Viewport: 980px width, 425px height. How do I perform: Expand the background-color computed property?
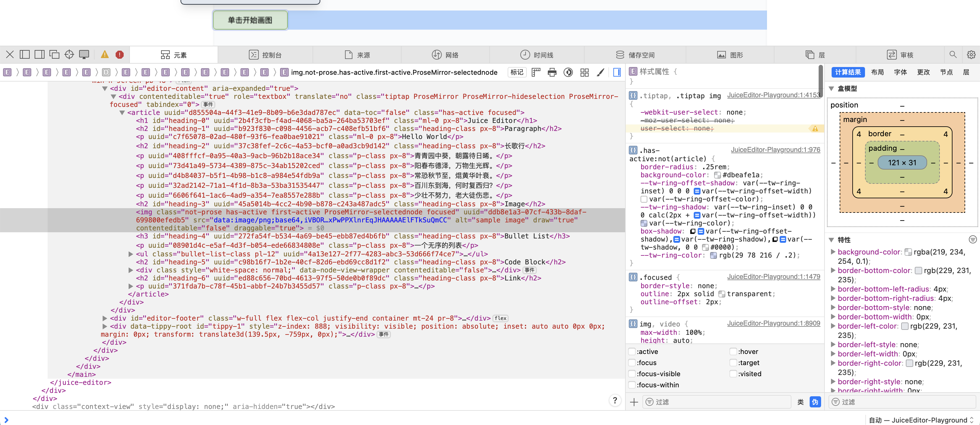pos(833,252)
